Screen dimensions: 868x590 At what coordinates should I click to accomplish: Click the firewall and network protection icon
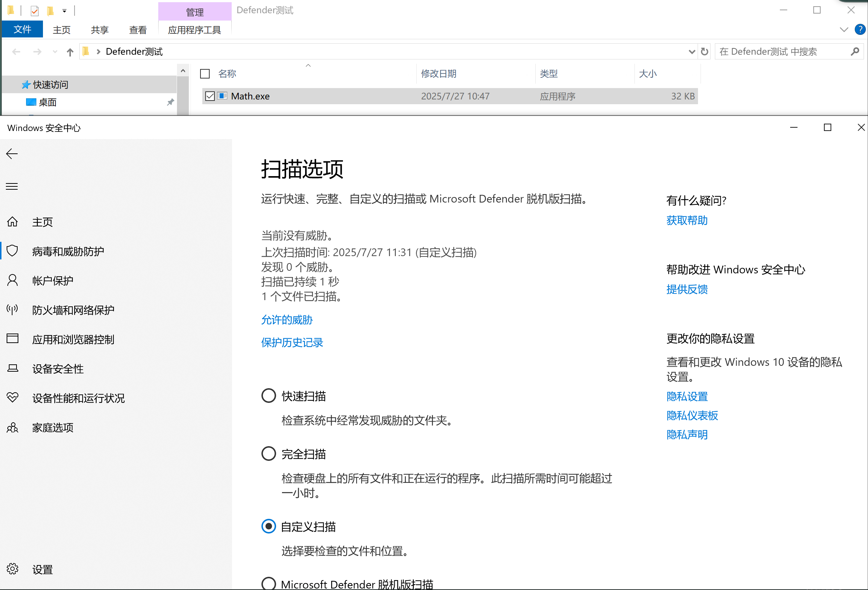click(x=12, y=310)
